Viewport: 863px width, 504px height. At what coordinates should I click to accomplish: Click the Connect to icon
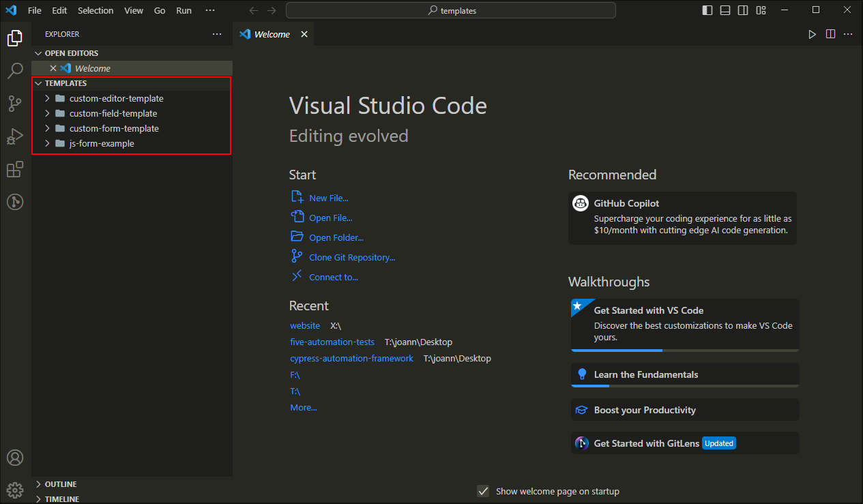click(x=297, y=276)
